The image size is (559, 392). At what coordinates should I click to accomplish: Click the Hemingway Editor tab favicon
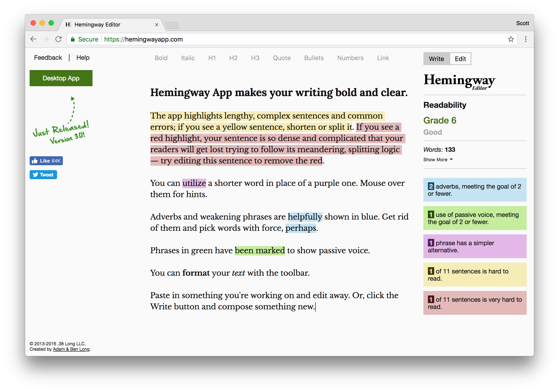[x=68, y=25]
